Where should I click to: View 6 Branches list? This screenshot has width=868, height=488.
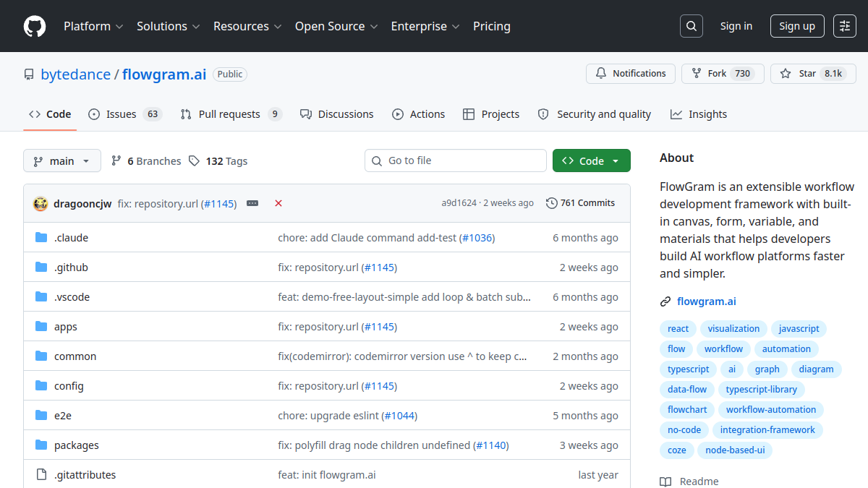(146, 161)
